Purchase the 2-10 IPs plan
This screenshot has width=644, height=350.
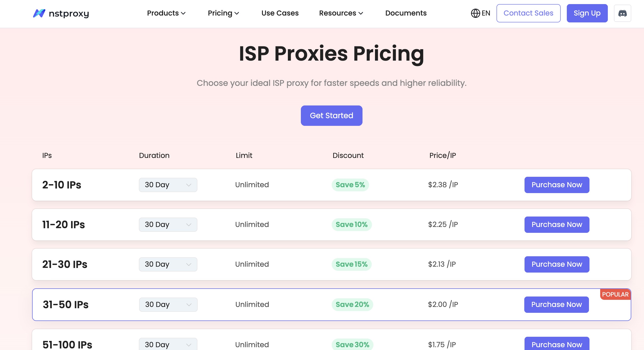[x=557, y=185]
